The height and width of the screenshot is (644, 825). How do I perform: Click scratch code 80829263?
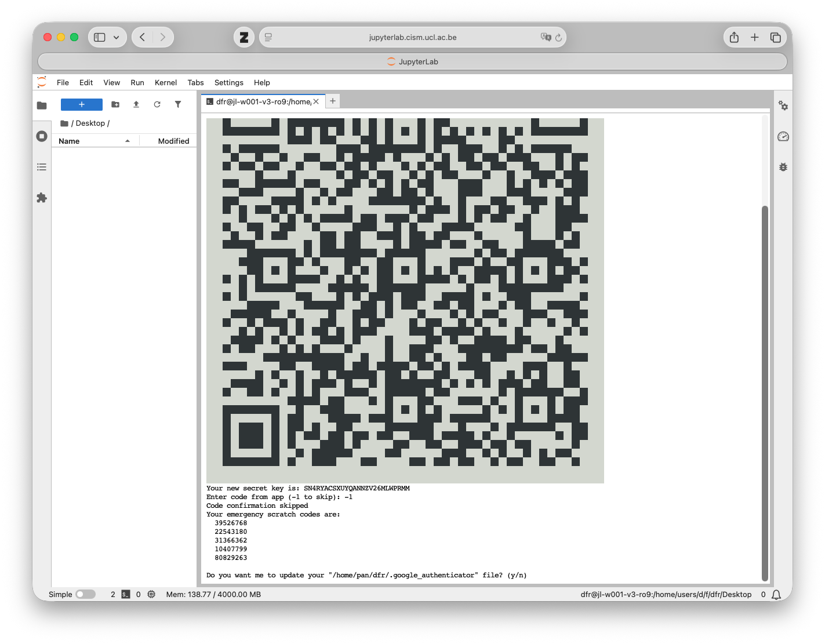click(231, 558)
